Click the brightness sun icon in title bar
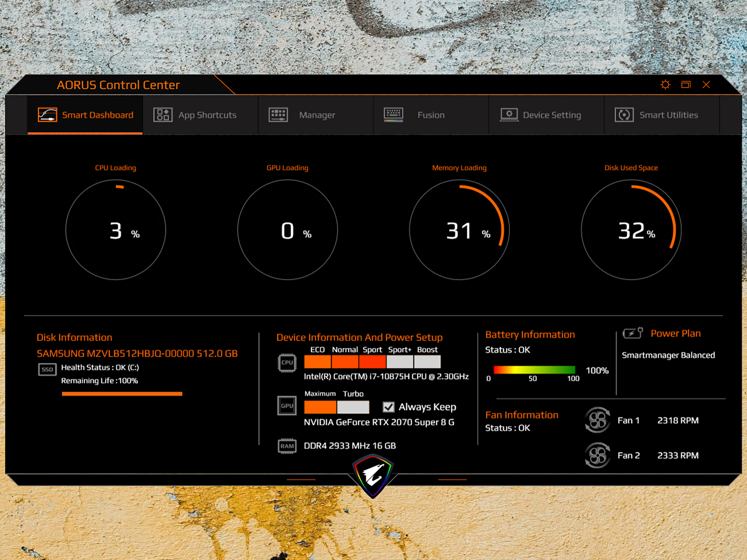This screenshot has width=747, height=560. click(x=665, y=85)
